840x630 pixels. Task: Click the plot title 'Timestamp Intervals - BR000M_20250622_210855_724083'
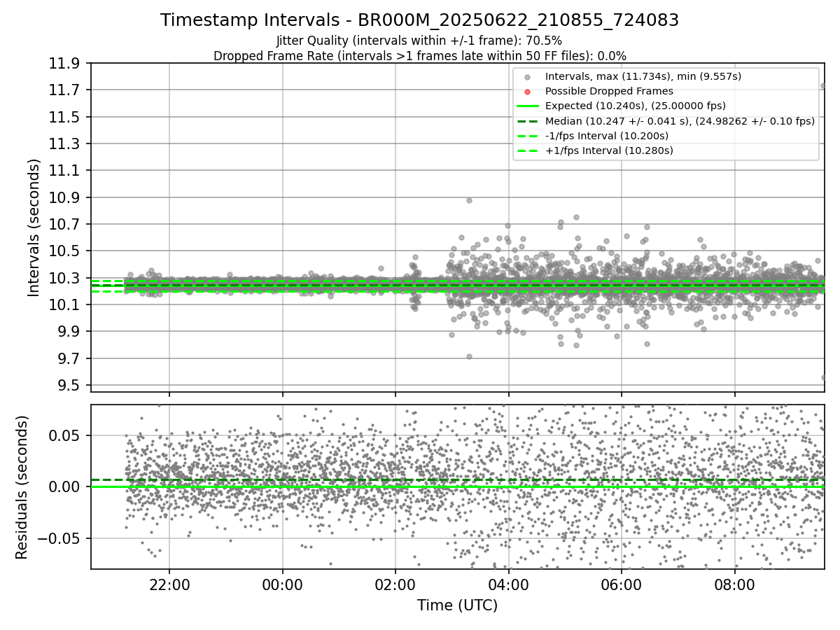click(419, 20)
